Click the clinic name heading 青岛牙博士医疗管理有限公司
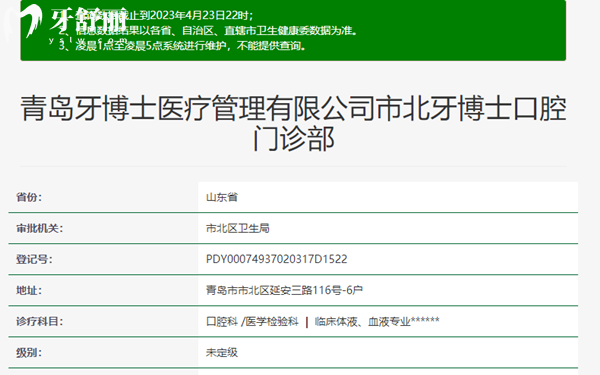Image resolution: width=600 pixels, height=375 pixels. (293, 123)
